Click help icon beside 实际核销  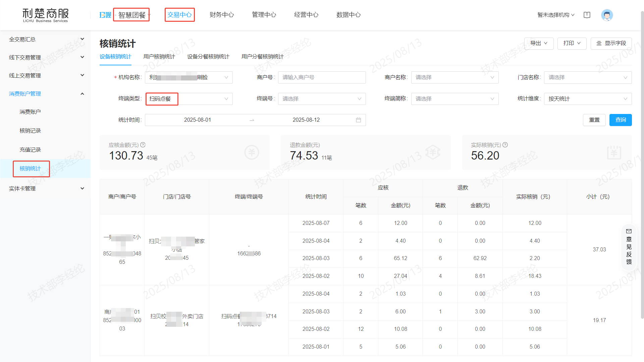(x=505, y=145)
